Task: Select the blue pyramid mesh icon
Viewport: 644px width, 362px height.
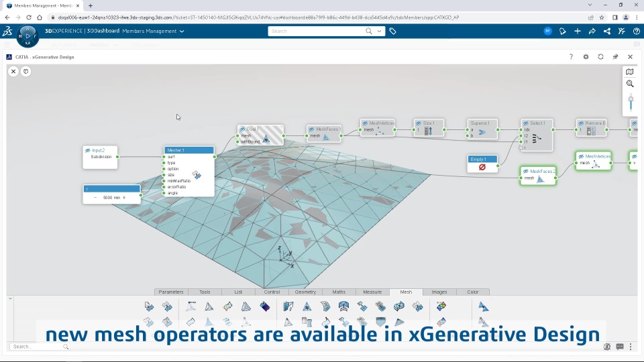Action: pyautogui.click(x=307, y=306)
